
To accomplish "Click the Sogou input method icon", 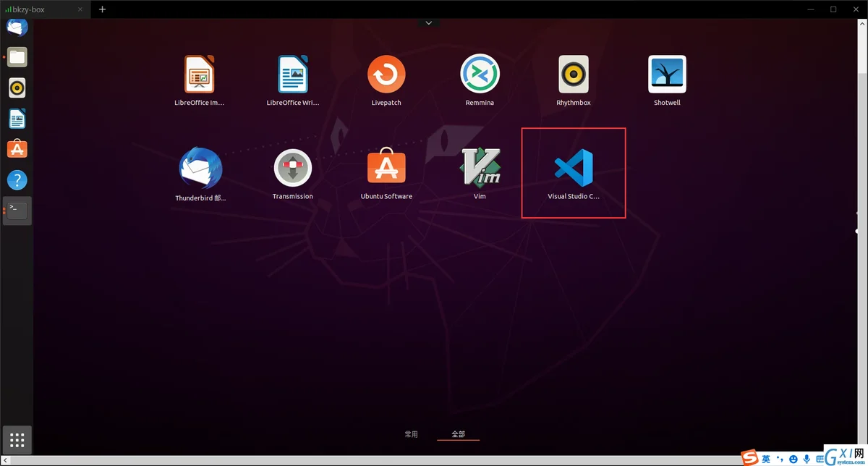I will [749, 459].
